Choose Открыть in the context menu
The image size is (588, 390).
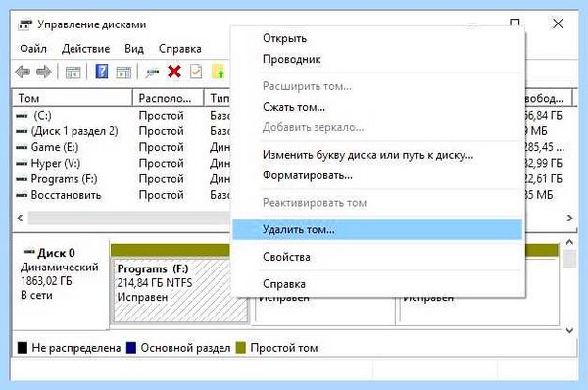click(x=377, y=38)
